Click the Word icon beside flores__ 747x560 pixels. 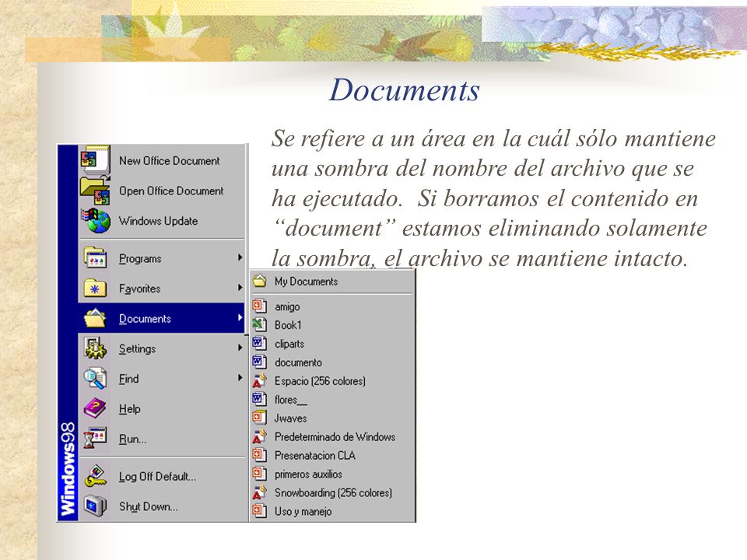[x=259, y=399]
